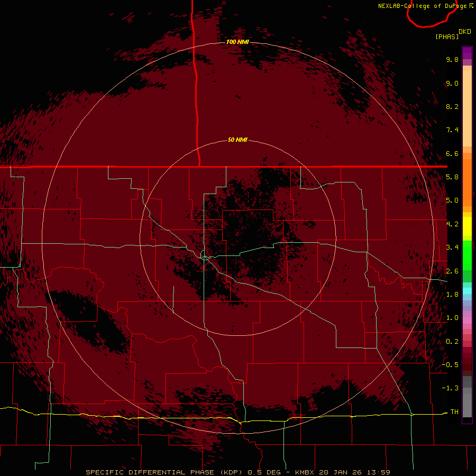This screenshot has width=476, height=476.
Task: Click the 1.0 color scale value
Action: (x=452, y=318)
